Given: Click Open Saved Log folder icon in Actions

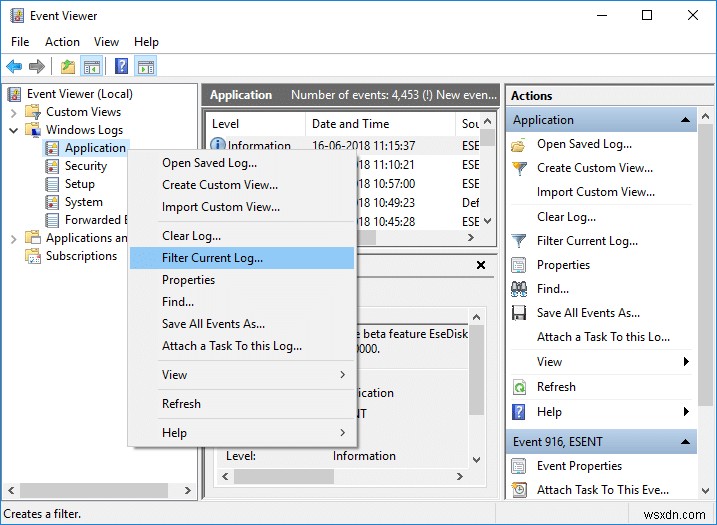Looking at the screenshot, I should (519, 145).
